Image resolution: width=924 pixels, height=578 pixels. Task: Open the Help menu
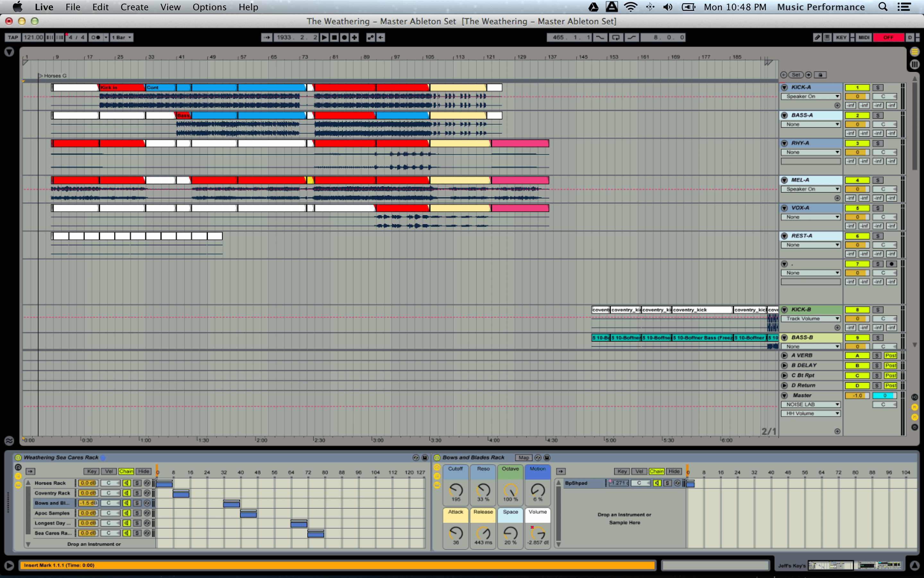pos(248,7)
